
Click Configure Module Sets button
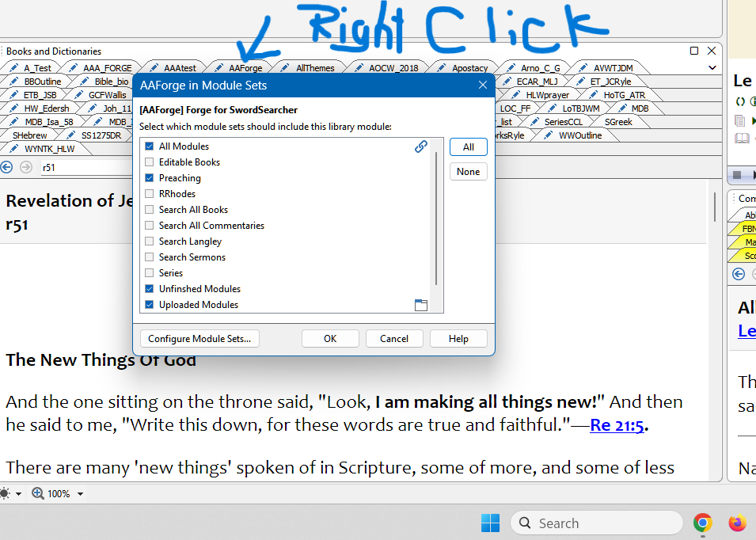click(199, 338)
